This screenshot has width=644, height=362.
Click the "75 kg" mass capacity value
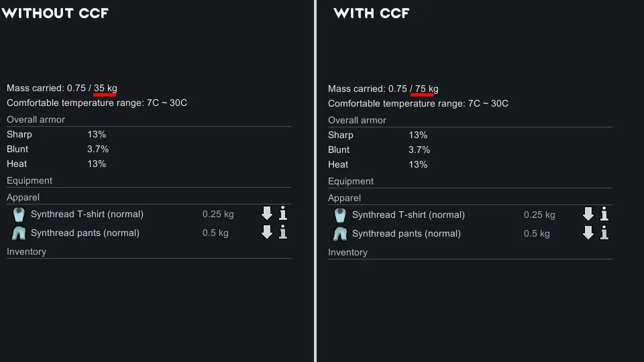click(x=427, y=89)
